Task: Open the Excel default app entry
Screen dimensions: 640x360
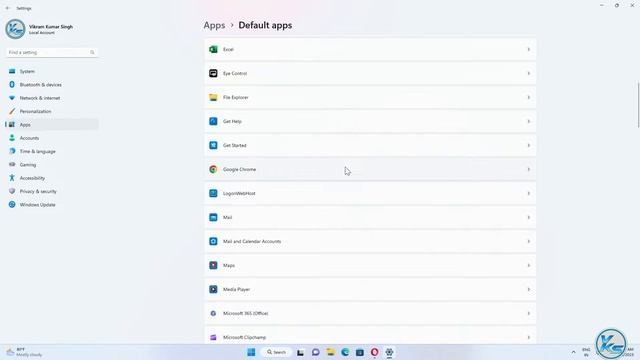Action: tap(370, 49)
